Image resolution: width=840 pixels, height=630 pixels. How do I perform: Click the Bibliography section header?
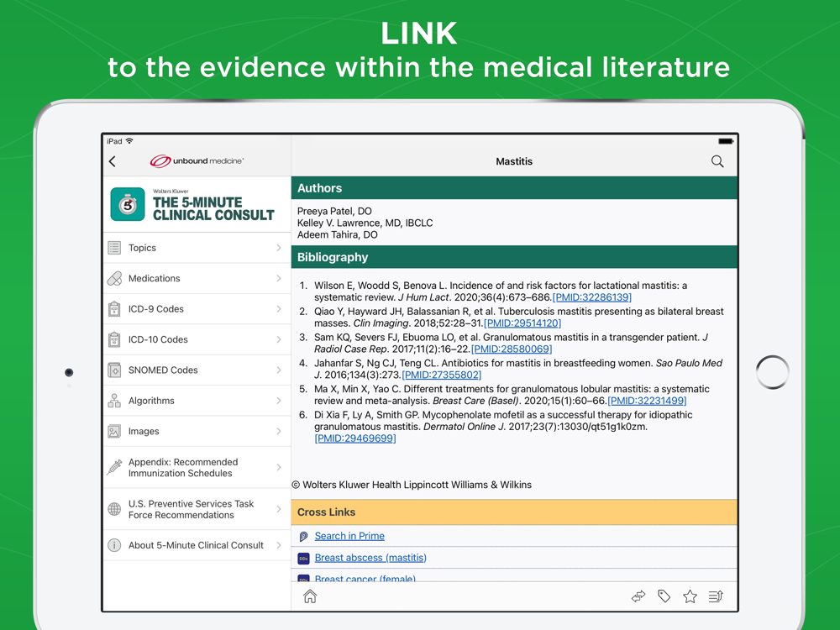tap(514, 257)
